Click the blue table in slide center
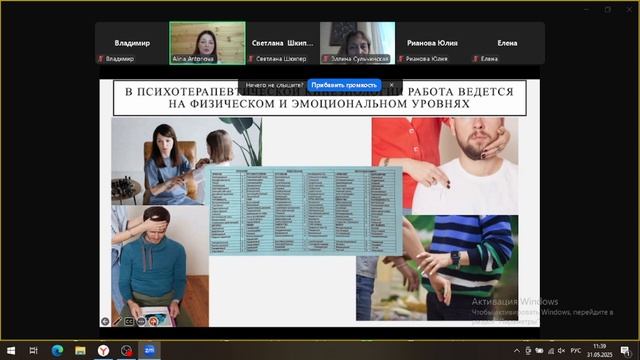 306,211
